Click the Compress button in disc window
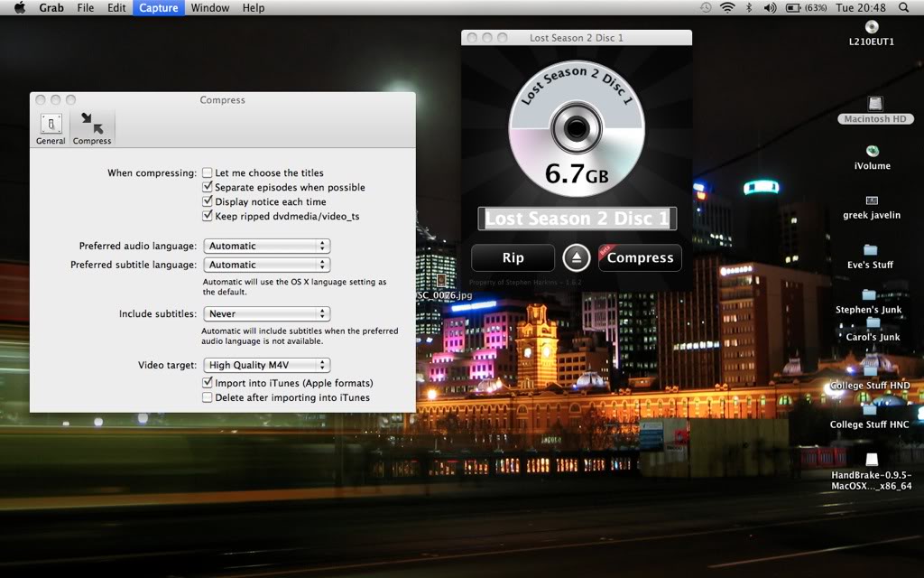 tap(640, 257)
